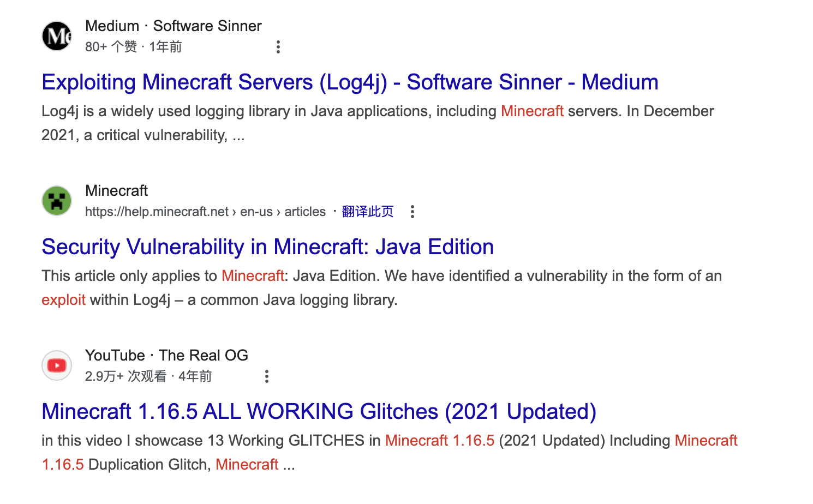Click the "80+ 个赞 · 1年前" metadata
Viewport: 813px width, 504px height.
point(133,47)
